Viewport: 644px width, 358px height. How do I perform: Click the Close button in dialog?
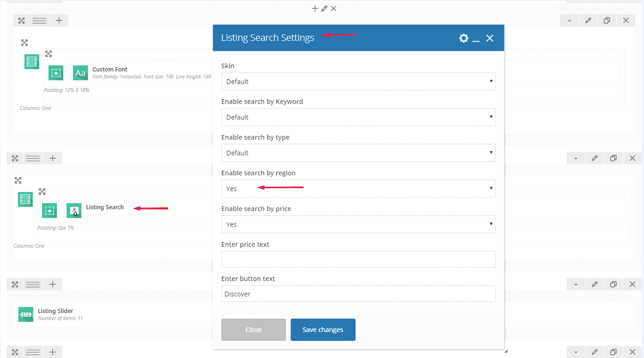[x=253, y=329]
